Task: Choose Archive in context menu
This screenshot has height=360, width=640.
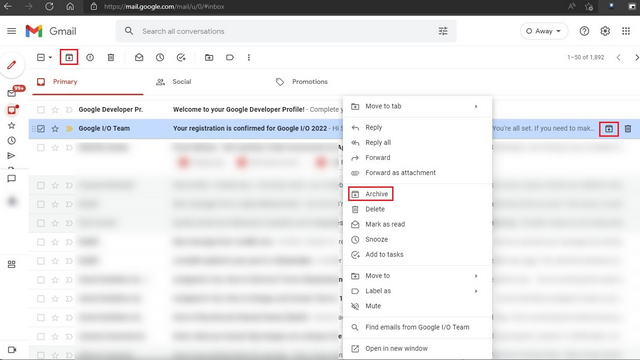Action: tap(418, 194)
